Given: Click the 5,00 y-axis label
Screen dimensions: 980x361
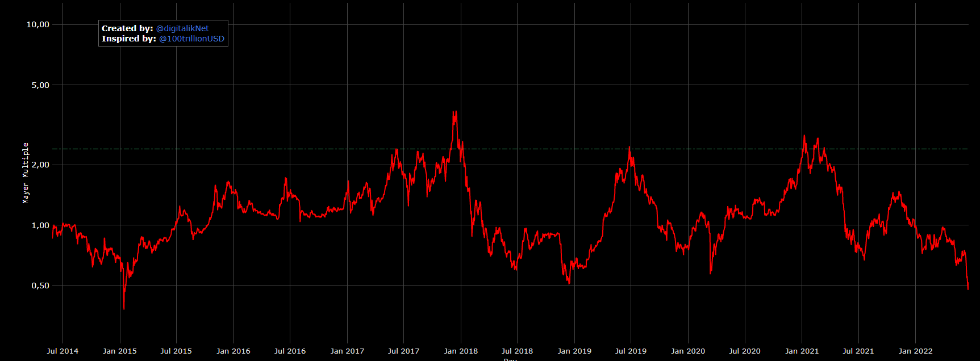Looking at the screenshot, I should [x=40, y=85].
